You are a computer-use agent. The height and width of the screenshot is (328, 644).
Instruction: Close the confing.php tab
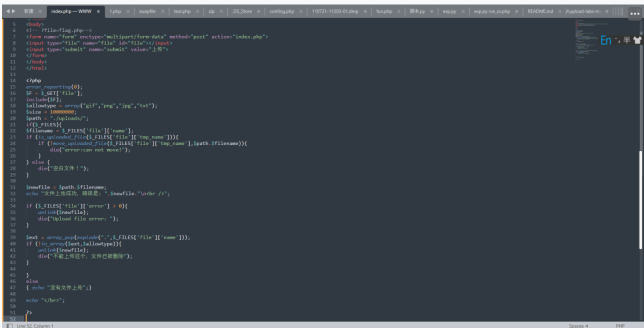coord(301,11)
